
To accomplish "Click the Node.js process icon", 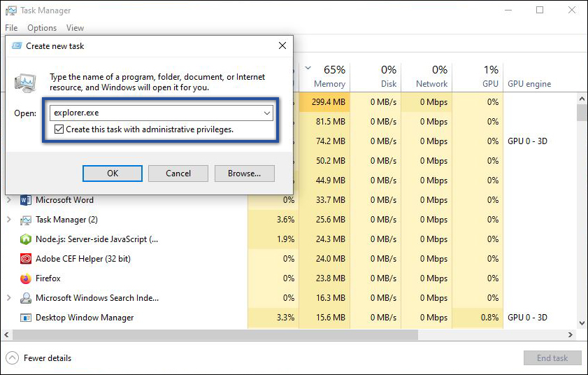I will coord(25,239).
